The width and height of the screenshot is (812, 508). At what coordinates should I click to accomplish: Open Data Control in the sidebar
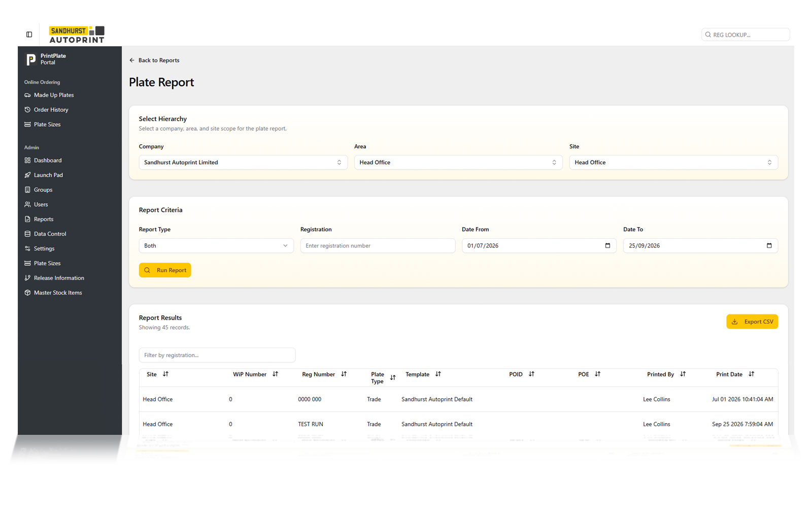(50, 234)
